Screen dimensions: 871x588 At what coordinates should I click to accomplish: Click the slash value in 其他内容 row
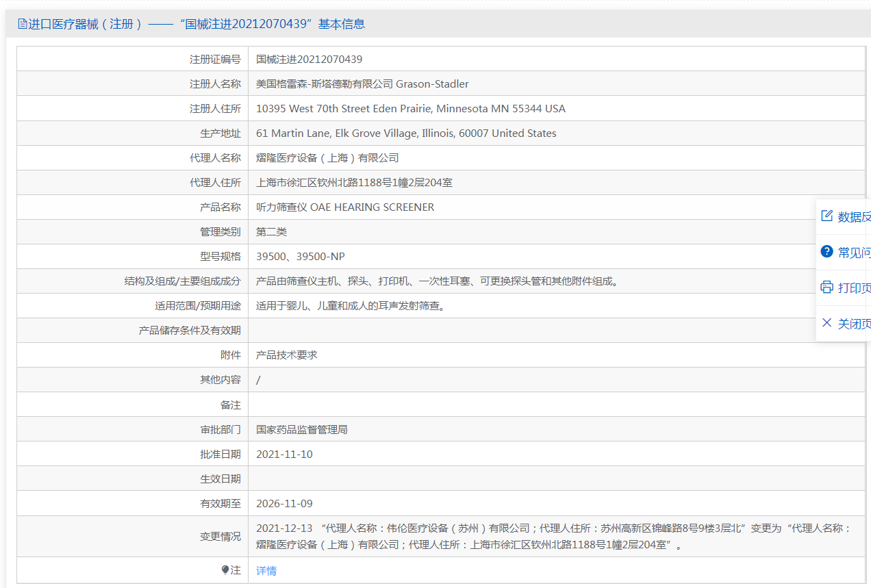point(258,380)
